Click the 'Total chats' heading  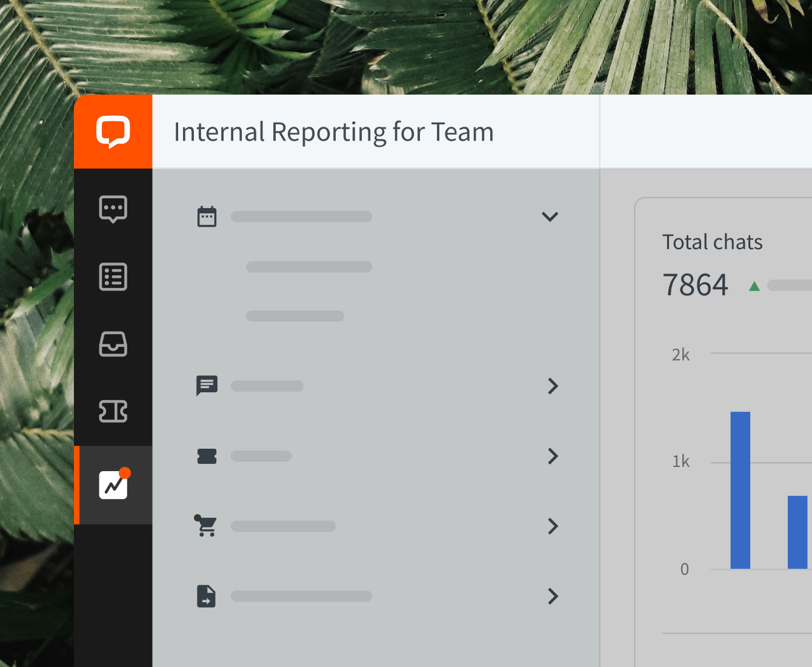coord(713,242)
